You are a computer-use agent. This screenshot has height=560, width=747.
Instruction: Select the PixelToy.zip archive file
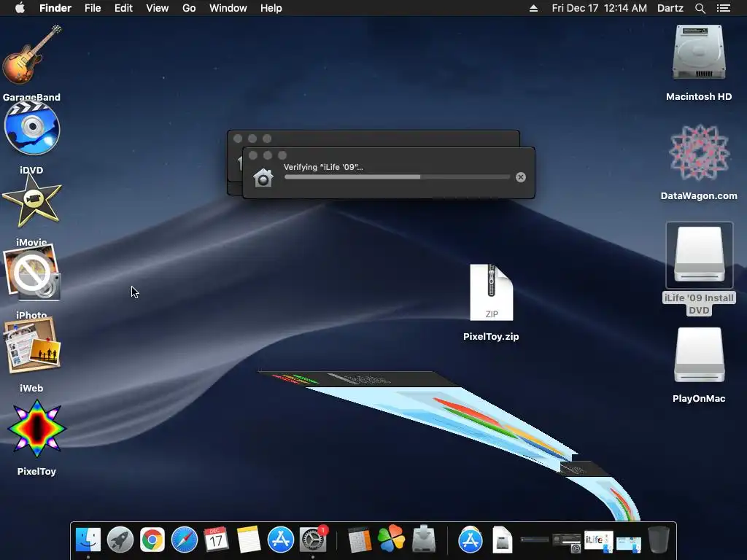[491, 292]
